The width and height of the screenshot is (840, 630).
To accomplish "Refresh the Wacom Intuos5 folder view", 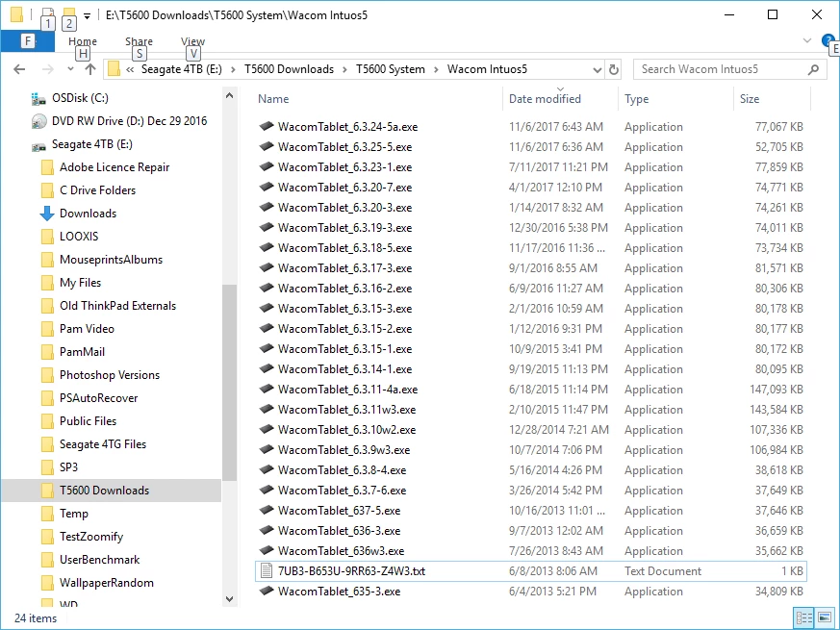I will (614, 69).
